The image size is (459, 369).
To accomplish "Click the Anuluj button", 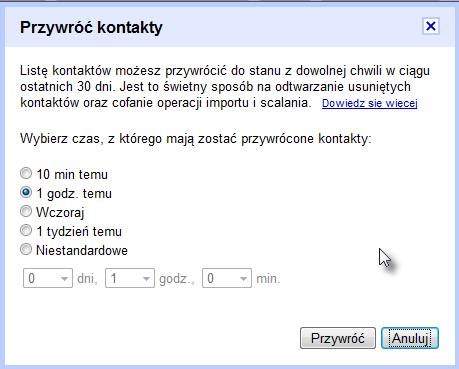I will [410, 338].
